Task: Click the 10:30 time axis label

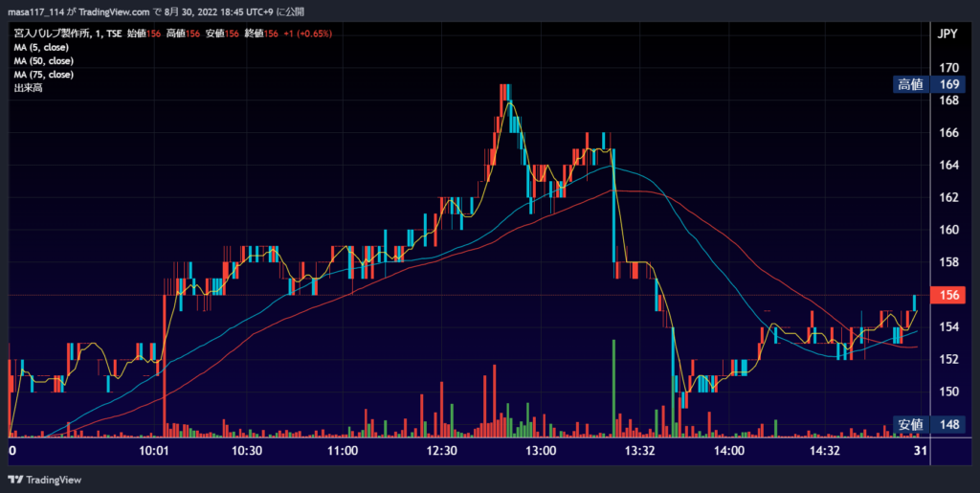Action: click(248, 451)
